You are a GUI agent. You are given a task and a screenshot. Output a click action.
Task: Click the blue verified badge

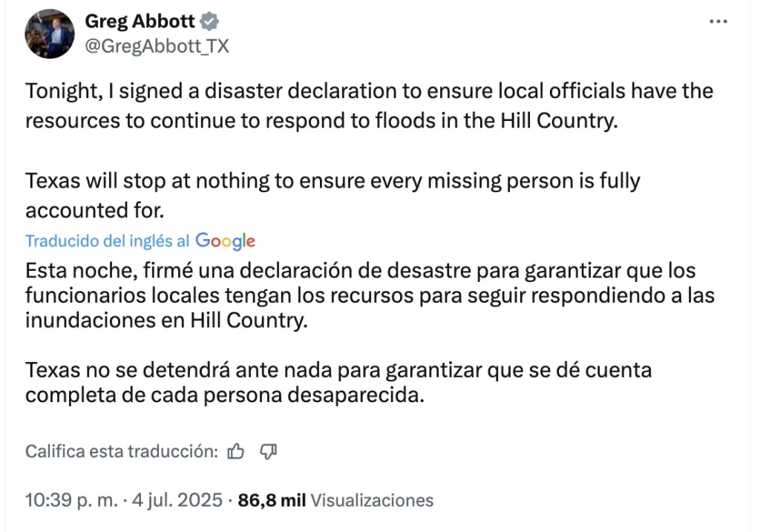click(211, 22)
